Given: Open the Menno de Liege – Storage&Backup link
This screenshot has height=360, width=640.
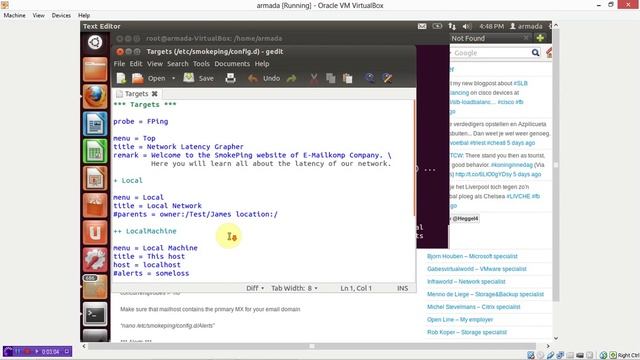Looking at the screenshot, I should click(x=485, y=294).
